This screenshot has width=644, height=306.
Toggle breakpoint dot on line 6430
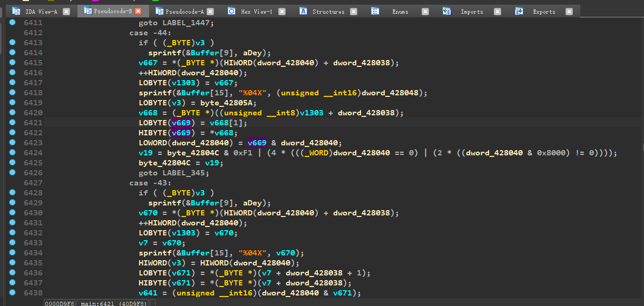coord(12,213)
